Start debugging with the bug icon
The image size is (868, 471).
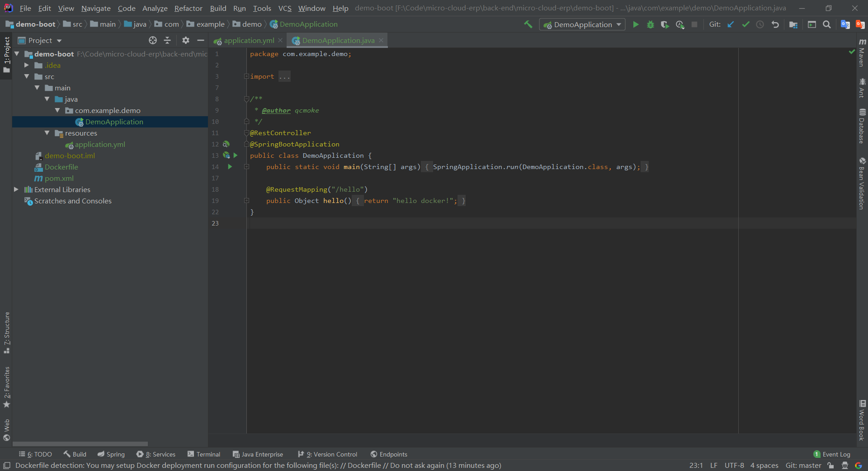(651, 24)
